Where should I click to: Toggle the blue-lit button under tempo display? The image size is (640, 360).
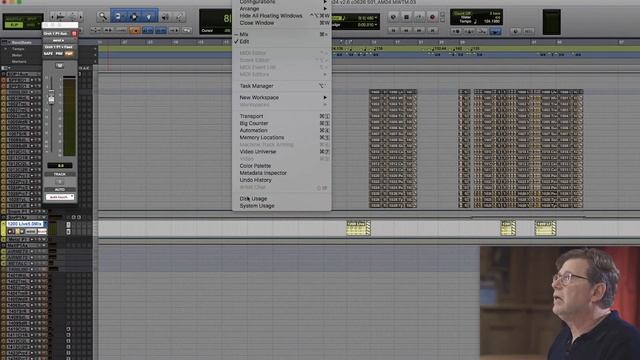tap(496, 31)
